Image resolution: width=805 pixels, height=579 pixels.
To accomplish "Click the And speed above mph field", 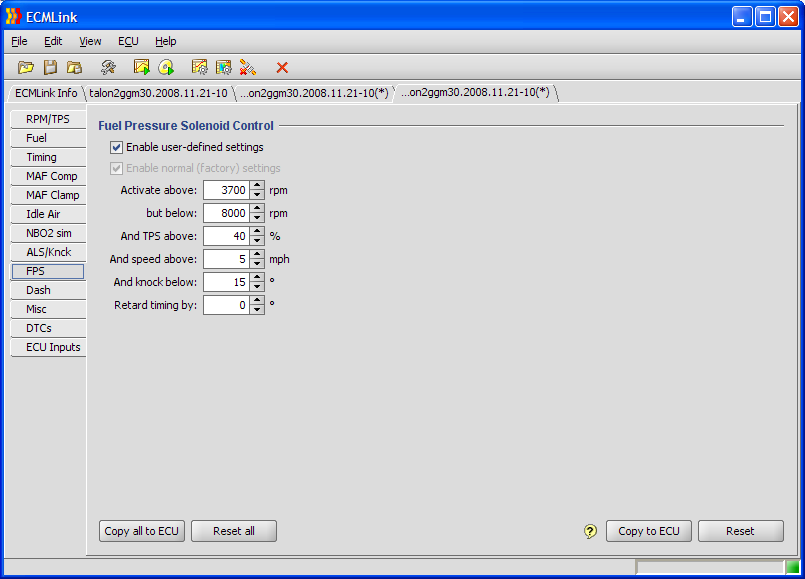I will 226,259.
